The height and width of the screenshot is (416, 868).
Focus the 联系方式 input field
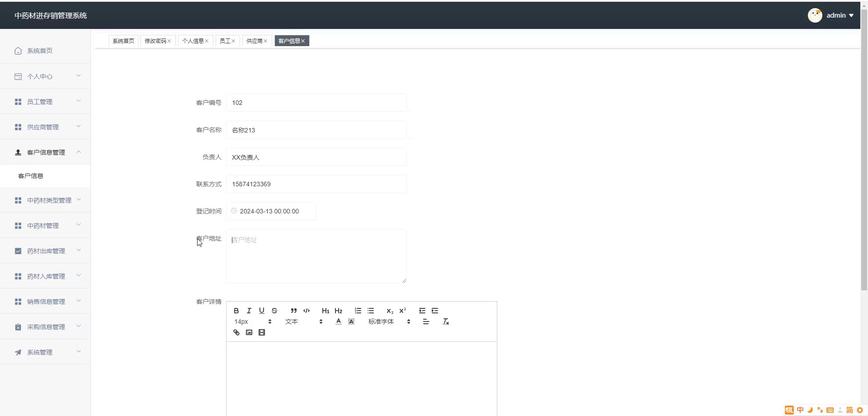(316, 184)
